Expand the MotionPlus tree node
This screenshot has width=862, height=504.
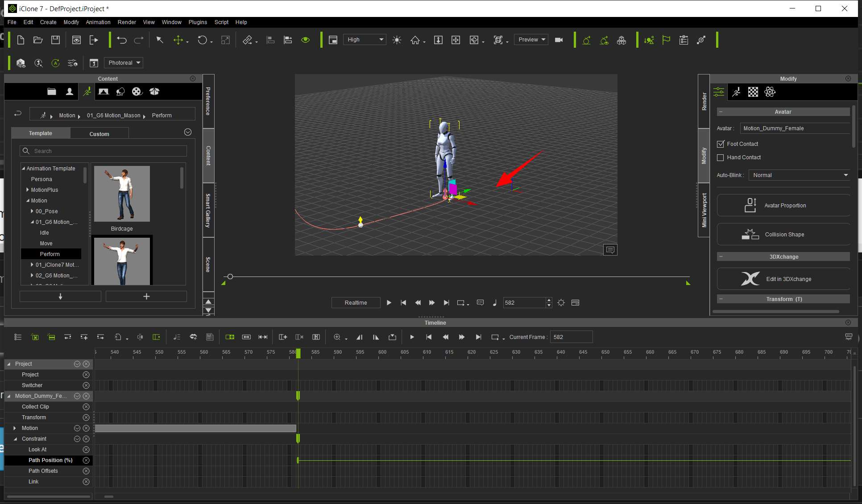pos(28,190)
